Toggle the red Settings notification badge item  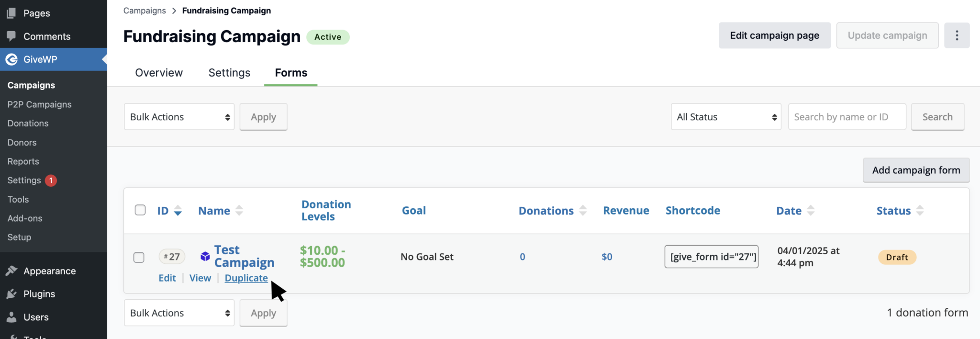(x=52, y=180)
